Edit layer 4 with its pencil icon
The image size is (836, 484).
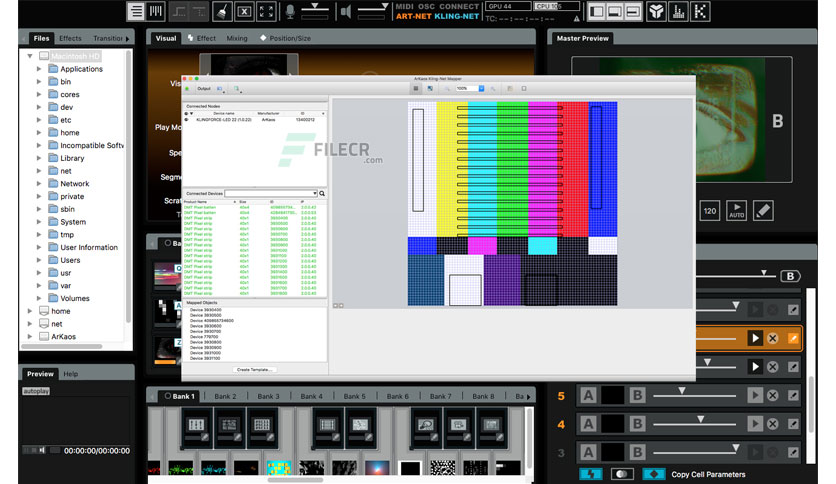793,424
